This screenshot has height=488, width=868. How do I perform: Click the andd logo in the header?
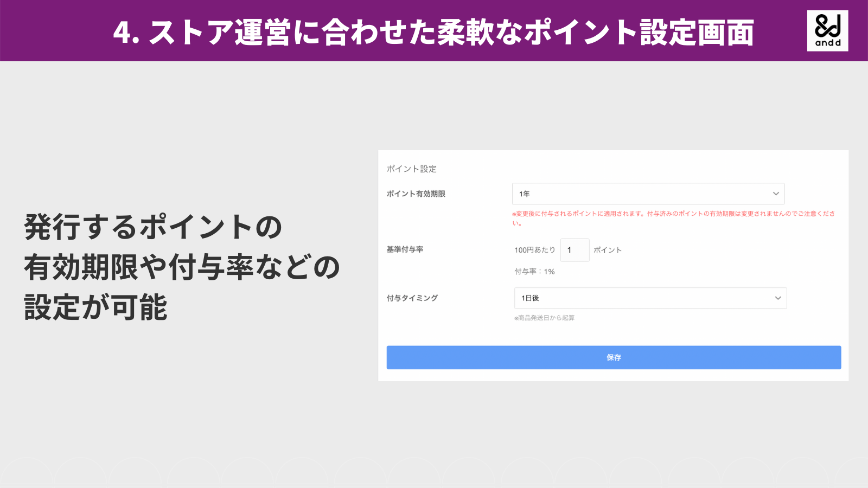coord(827,31)
